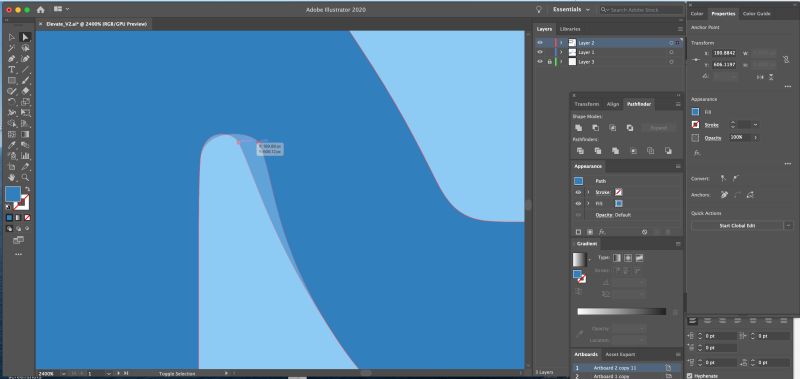The width and height of the screenshot is (800, 379).
Task: Expand Layer 3 contents
Action: [561, 61]
